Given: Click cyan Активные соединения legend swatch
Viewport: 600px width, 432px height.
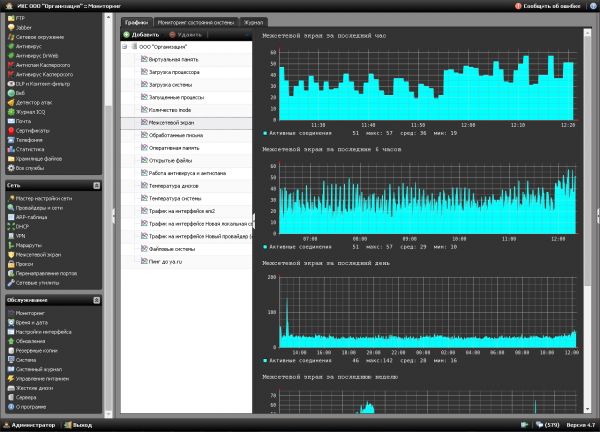Looking at the screenshot, I should click(265, 131).
